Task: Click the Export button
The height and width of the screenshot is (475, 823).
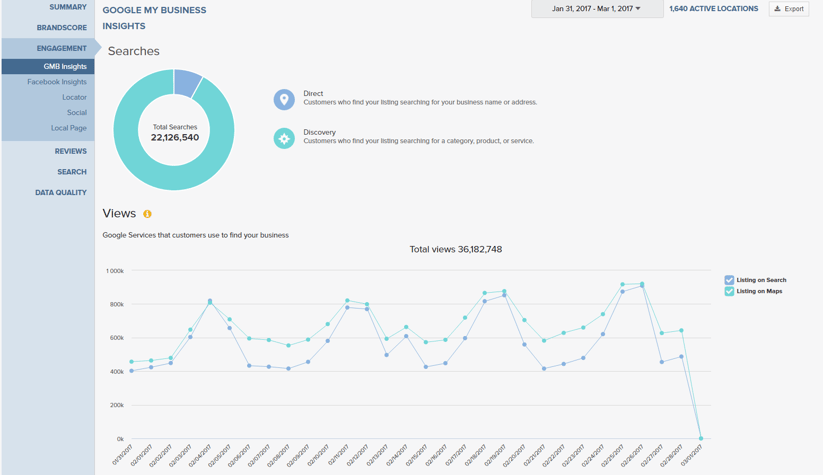Action: [789, 9]
